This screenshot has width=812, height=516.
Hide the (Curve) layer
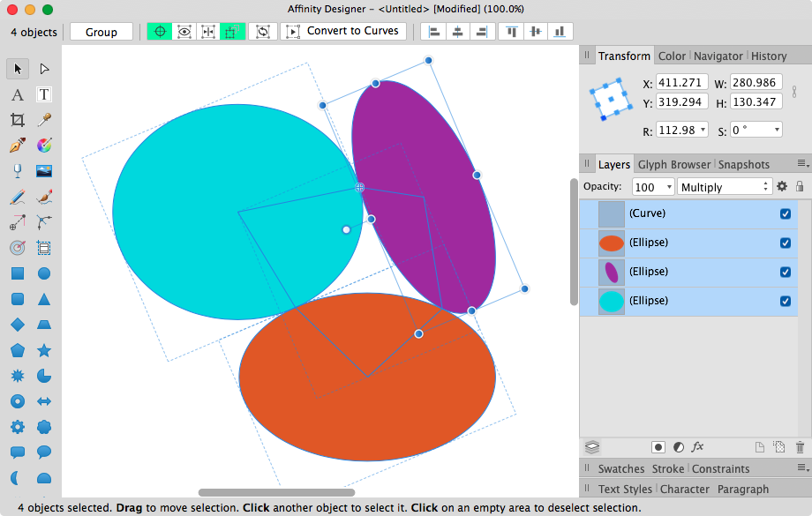[785, 213]
